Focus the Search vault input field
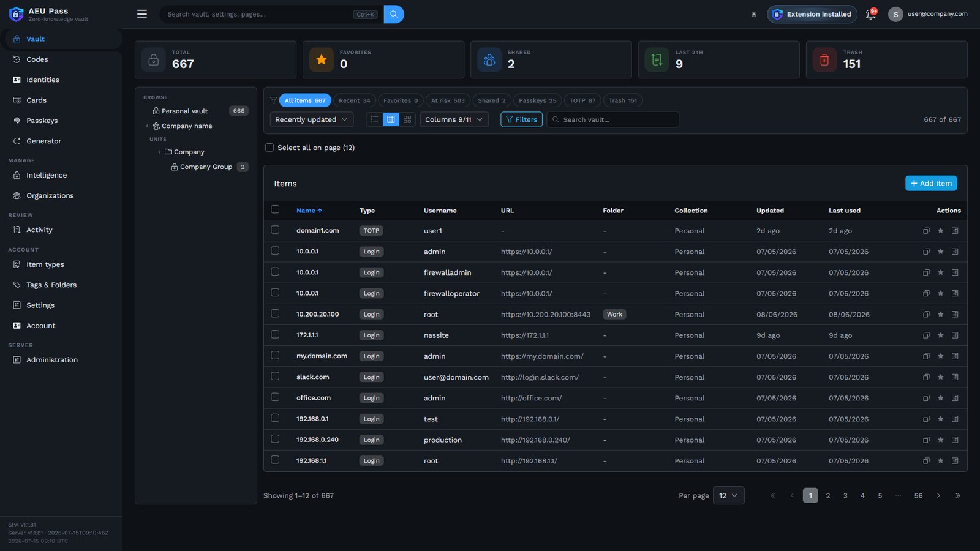Image resolution: width=980 pixels, height=551 pixels. click(x=612, y=119)
